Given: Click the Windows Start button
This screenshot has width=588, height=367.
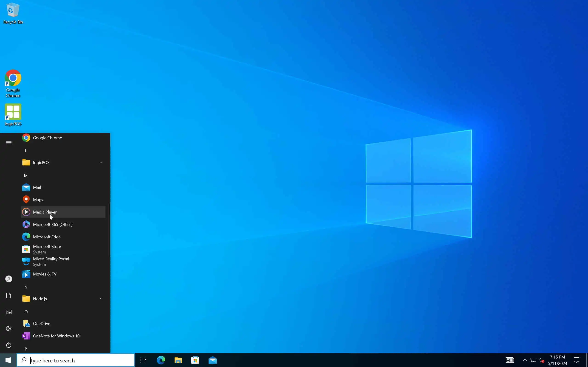Looking at the screenshot, I should click(x=8, y=360).
